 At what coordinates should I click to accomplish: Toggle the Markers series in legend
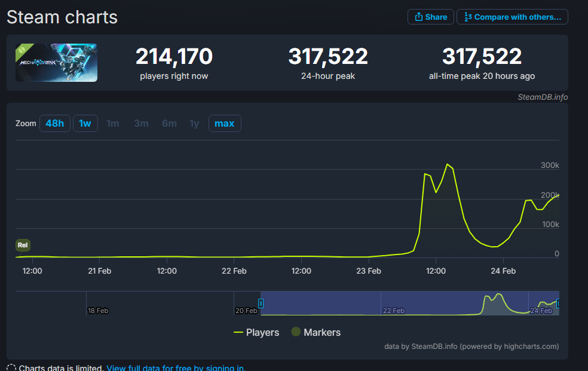click(316, 332)
